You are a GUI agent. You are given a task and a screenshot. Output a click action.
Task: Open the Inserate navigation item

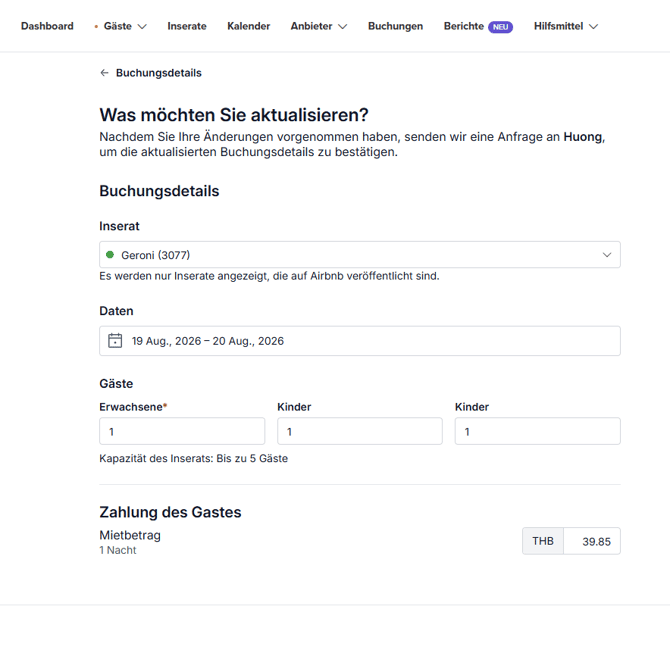tap(187, 26)
